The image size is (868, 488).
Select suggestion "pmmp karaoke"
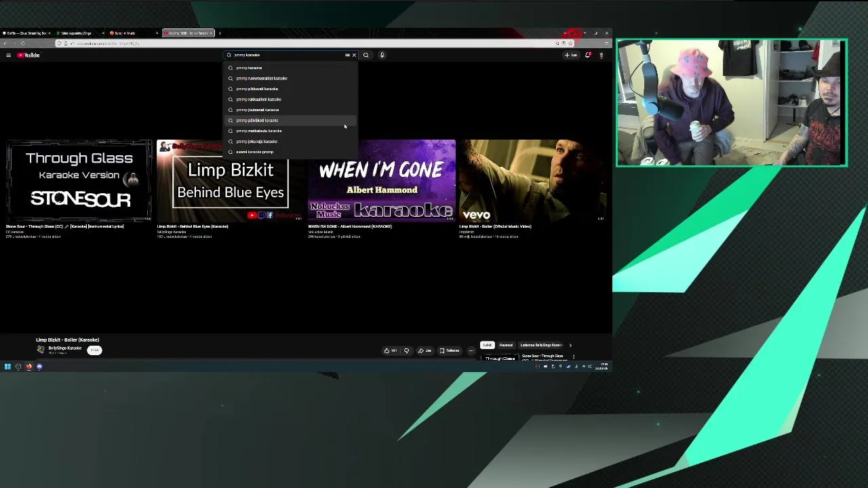pyautogui.click(x=290, y=68)
